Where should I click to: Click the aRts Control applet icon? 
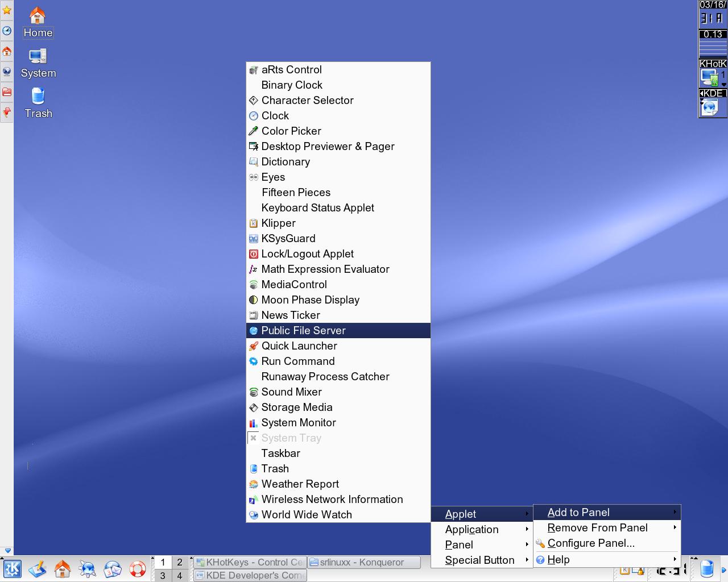[254, 70]
